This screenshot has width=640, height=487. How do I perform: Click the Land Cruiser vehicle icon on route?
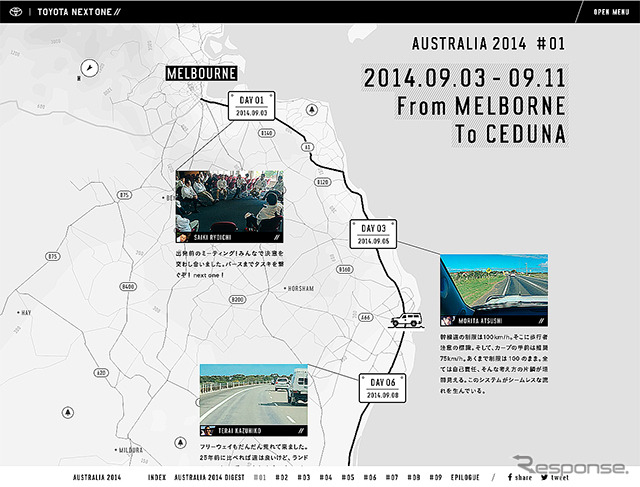406,320
